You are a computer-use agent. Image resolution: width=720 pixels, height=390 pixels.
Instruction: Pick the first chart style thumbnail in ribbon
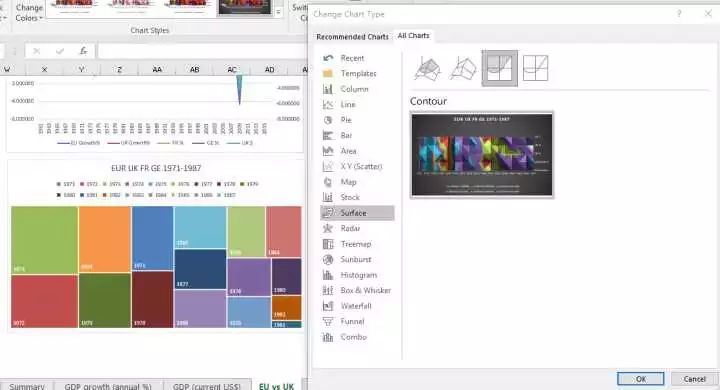(x=73, y=6)
